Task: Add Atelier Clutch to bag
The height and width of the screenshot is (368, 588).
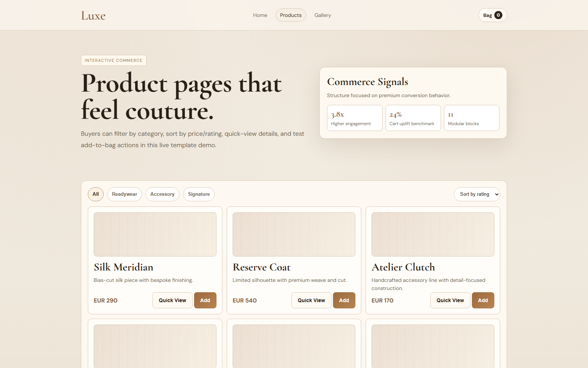Action: pos(483,300)
